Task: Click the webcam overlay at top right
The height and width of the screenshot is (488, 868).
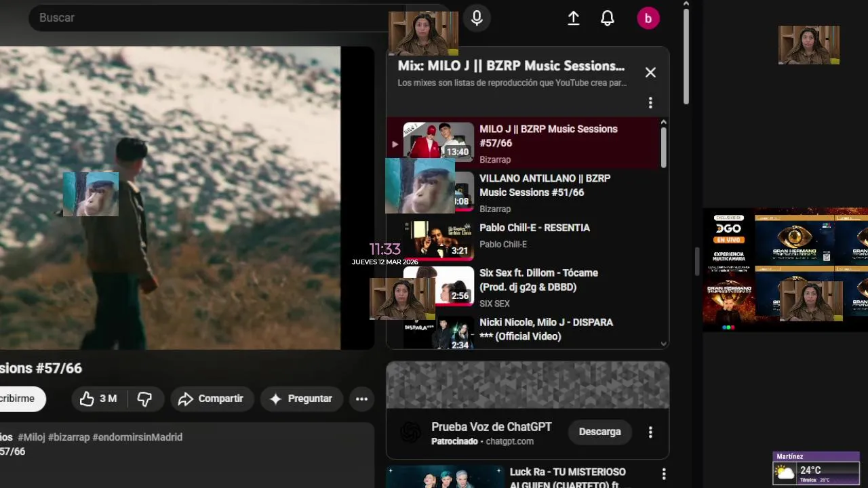Action: [x=809, y=45]
